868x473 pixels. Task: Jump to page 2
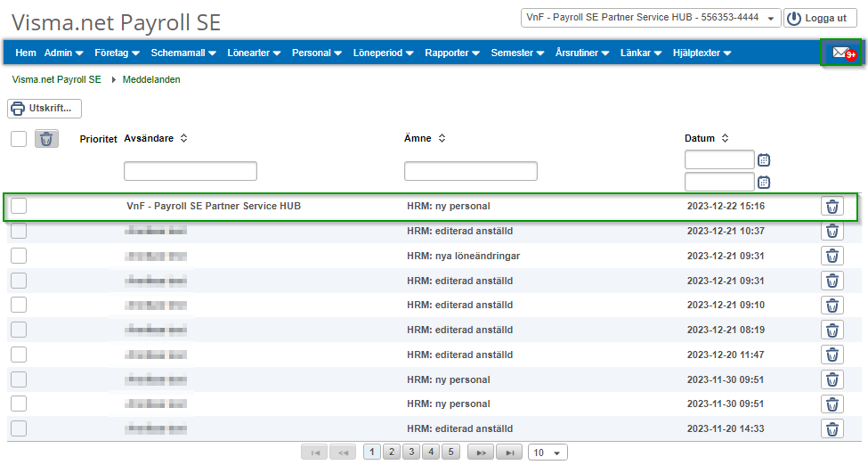tap(392, 452)
